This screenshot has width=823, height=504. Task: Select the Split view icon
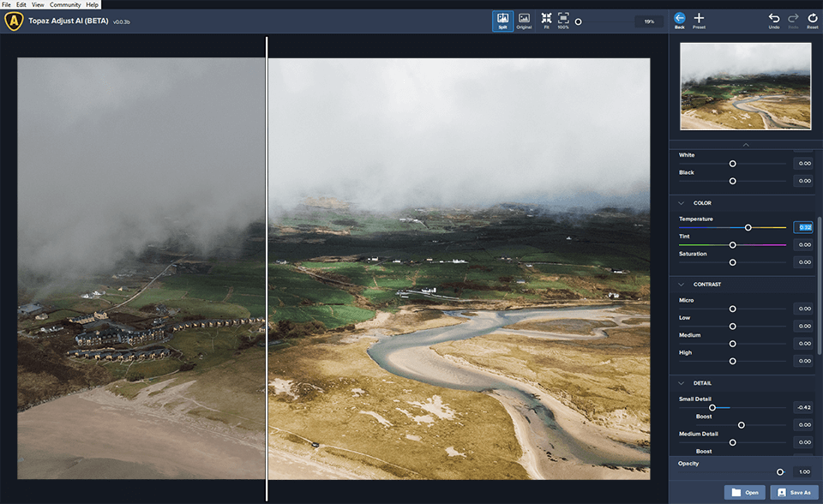(x=504, y=19)
